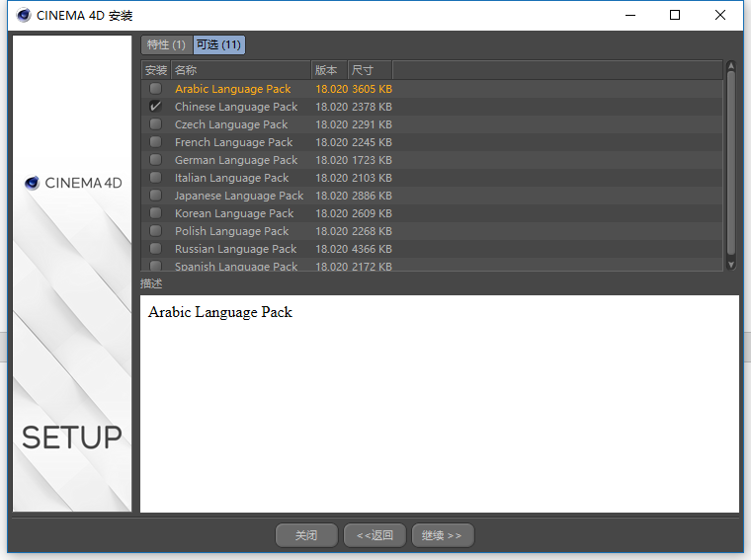
Task: Sort by the 版本 column header
Action: (x=329, y=70)
